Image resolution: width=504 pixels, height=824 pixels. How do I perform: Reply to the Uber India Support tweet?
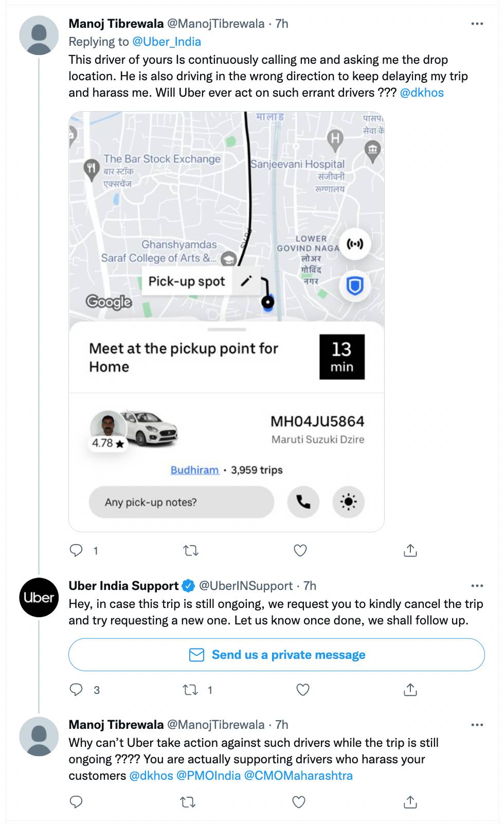click(x=76, y=690)
